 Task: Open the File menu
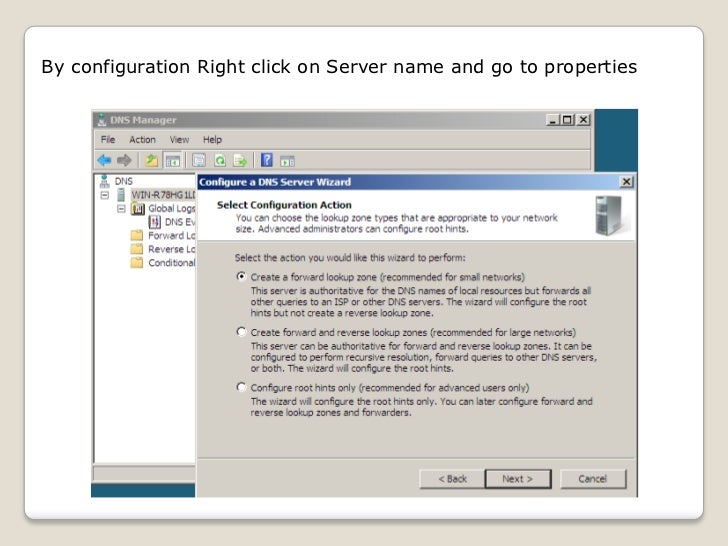(108, 140)
